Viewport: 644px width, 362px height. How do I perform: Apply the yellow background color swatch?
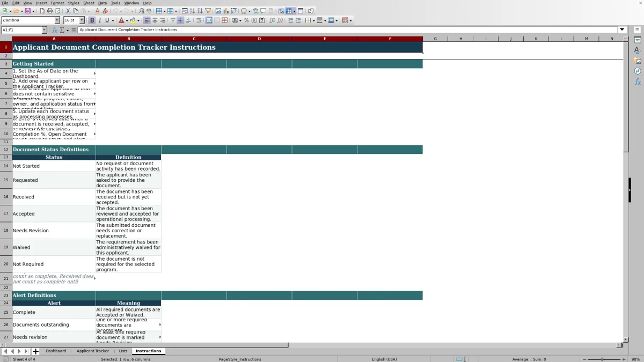tap(133, 20)
